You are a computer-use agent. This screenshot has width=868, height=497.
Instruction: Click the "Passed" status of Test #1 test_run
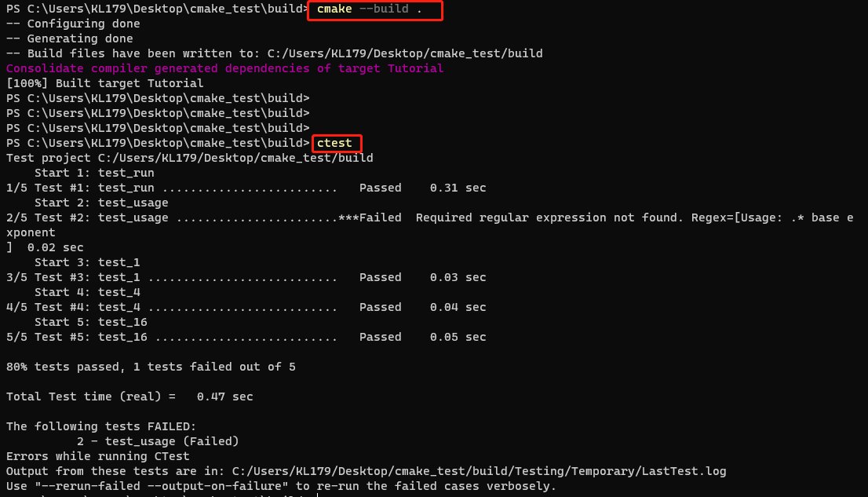click(x=380, y=188)
